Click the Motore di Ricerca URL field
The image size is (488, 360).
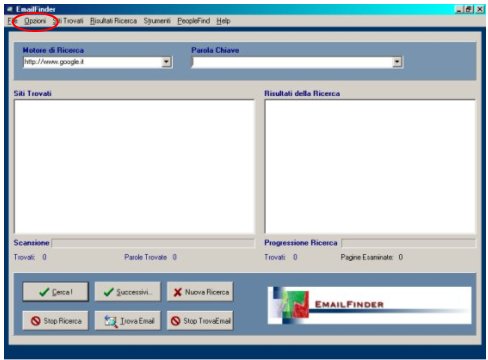pos(93,62)
